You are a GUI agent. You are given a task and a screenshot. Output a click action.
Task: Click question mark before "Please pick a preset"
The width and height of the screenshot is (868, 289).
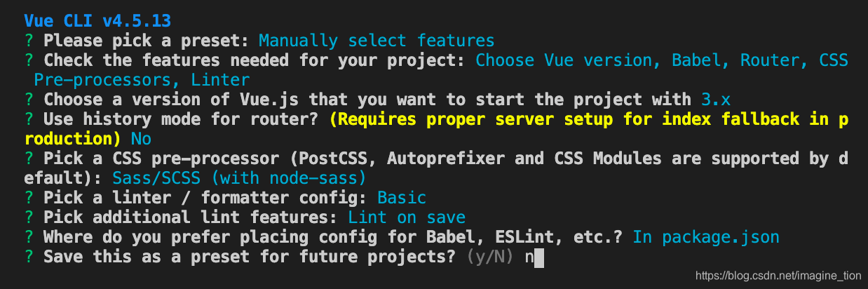(x=28, y=40)
